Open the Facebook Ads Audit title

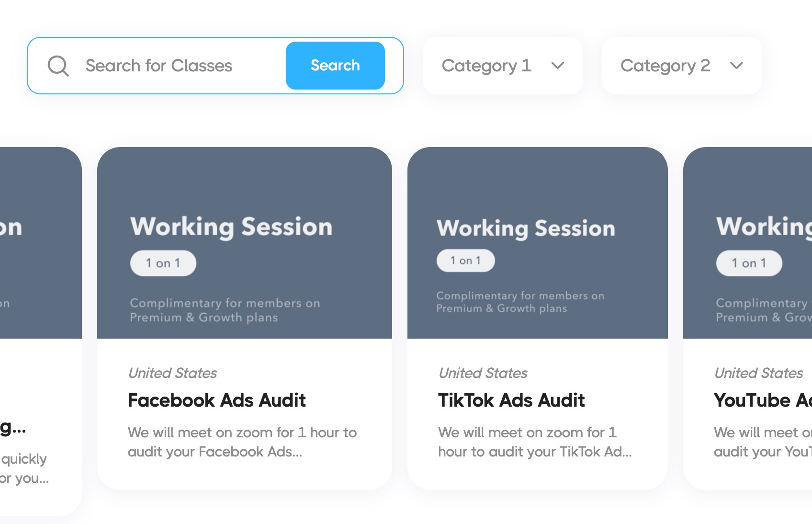pyautogui.click(x=216, y=400)
